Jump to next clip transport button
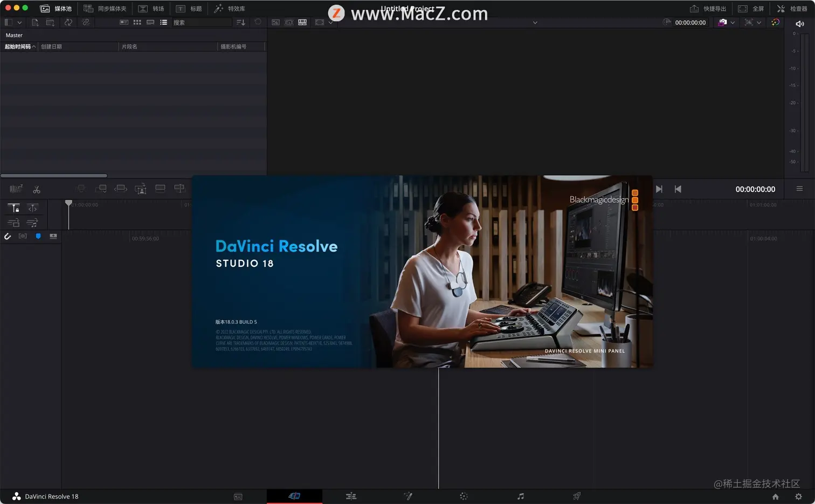815x504 pixels. [x=659, y=189]
